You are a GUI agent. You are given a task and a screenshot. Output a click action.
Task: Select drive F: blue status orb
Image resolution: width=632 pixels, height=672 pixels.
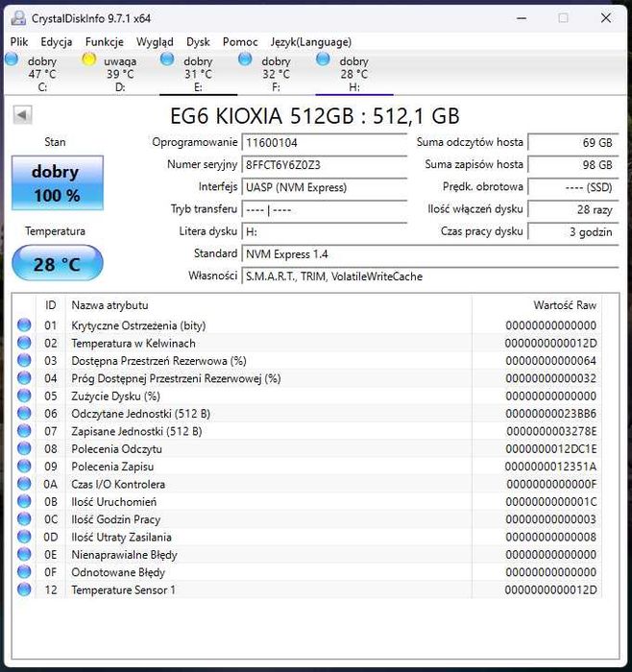point(245,60)
